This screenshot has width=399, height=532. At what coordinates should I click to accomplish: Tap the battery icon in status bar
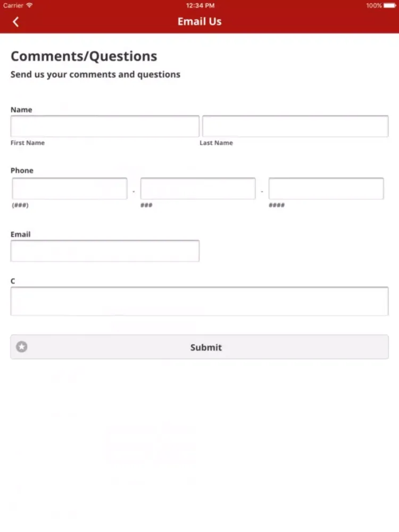point(389,5)
